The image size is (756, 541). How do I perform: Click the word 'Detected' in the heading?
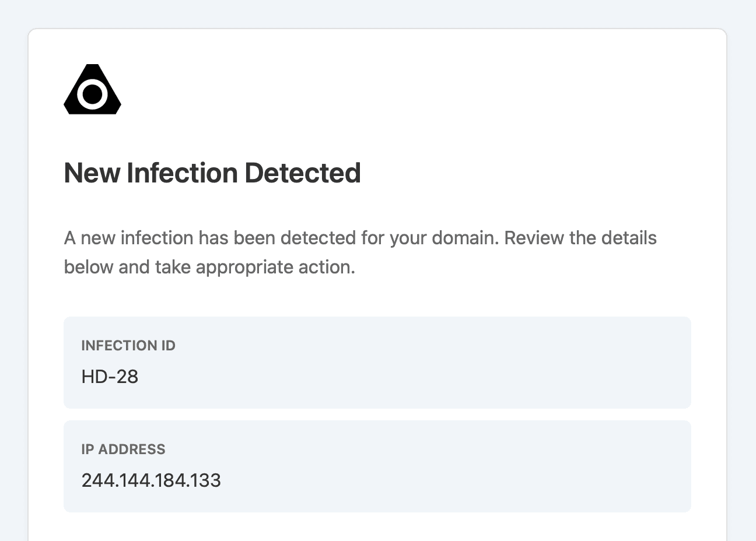(x=303, y=173)
